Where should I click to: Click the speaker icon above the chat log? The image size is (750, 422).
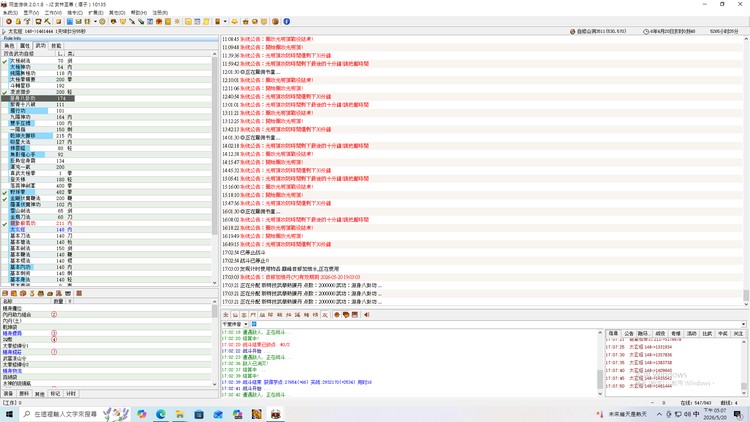(366, 315)
